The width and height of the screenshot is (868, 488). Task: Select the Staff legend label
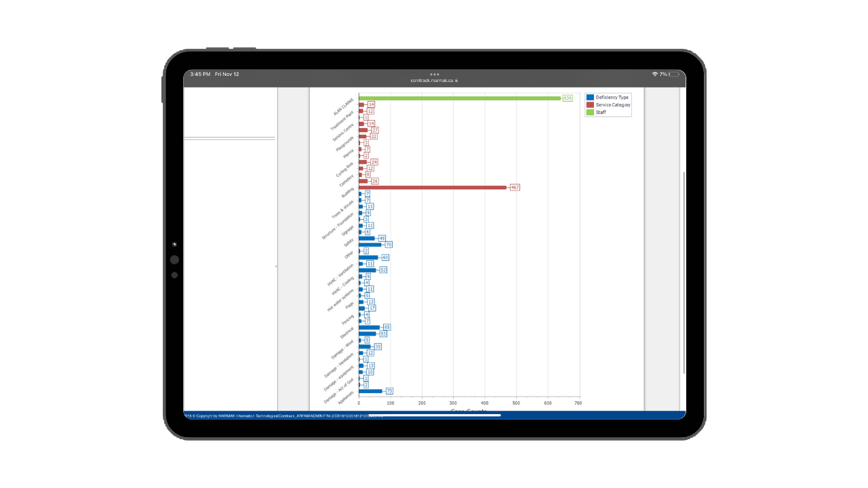tap(601, 113)
